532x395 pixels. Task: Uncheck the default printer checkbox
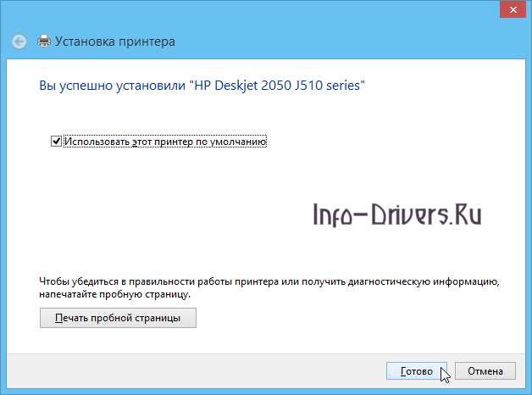(57, 142)
